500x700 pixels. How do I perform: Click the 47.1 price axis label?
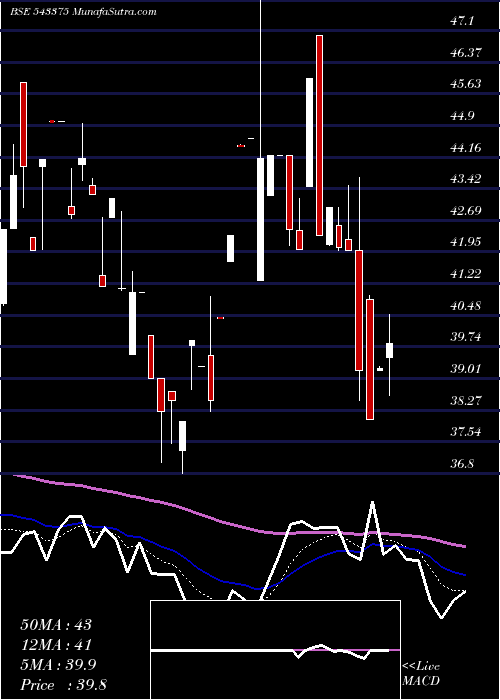click(x=463, y=21)
